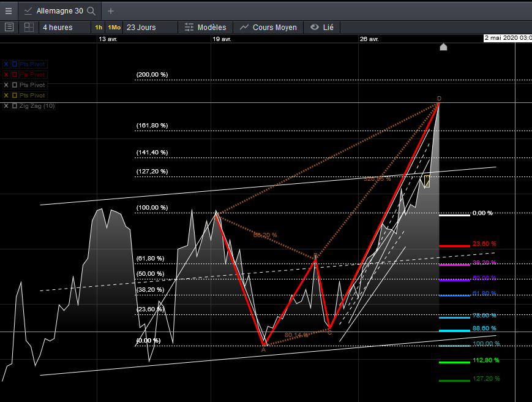Select pattern point C label
Viewport: 532px width, 402px height.
click(x=329, y=333)
